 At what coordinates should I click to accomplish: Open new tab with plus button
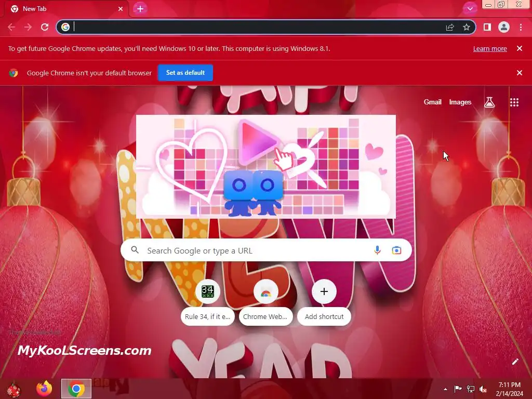(x=140, y=9)
